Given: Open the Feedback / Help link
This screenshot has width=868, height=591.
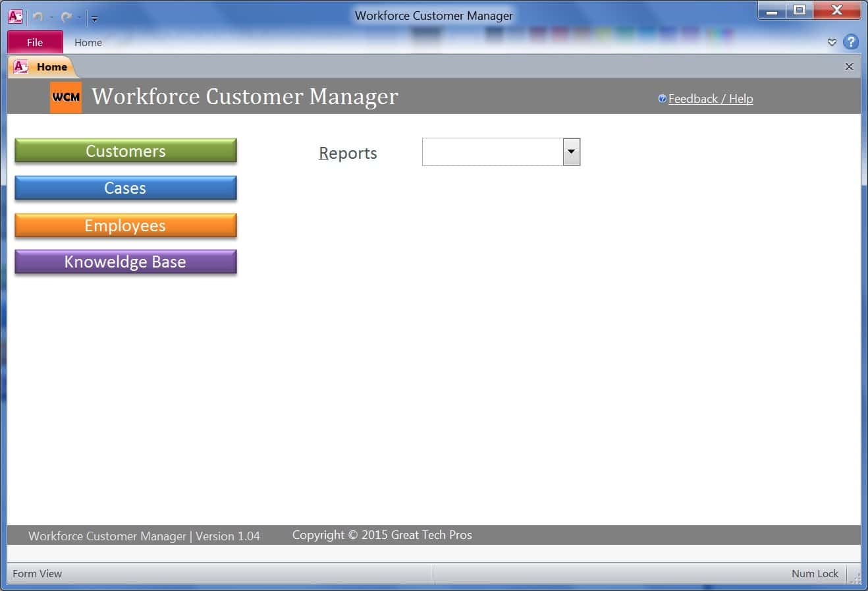Looking at the screenshot, I should [x=711, y=99].
